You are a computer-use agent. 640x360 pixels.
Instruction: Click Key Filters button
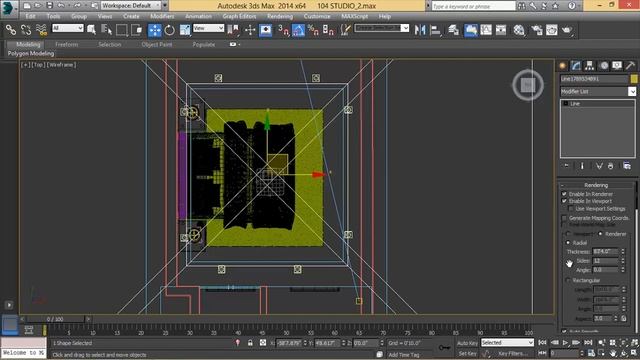point(512,353)
